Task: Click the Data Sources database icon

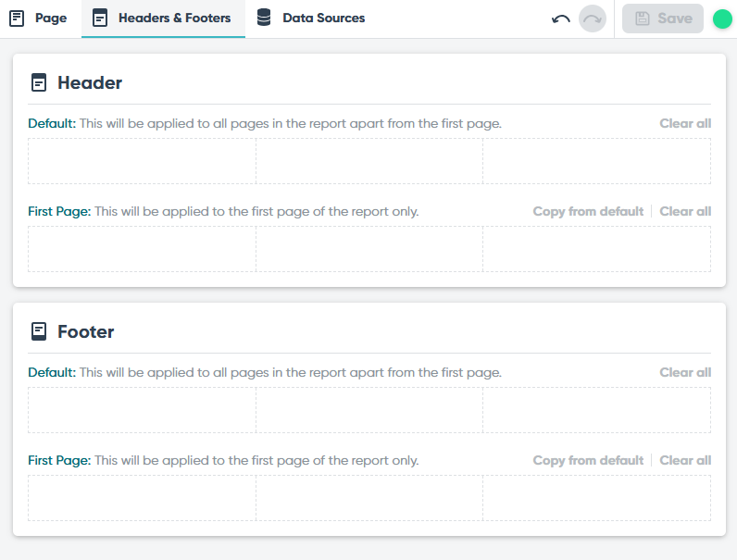Action: click(x=264, y=18)
